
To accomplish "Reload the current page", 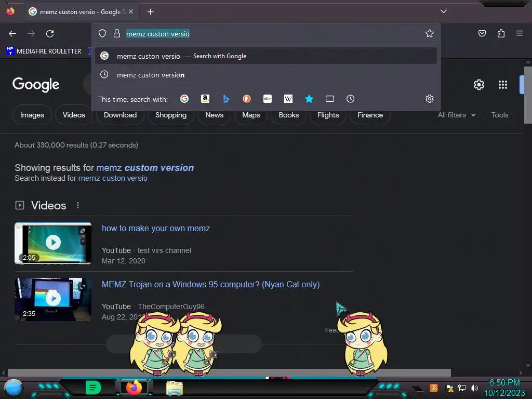I will [x=50, y=34].
